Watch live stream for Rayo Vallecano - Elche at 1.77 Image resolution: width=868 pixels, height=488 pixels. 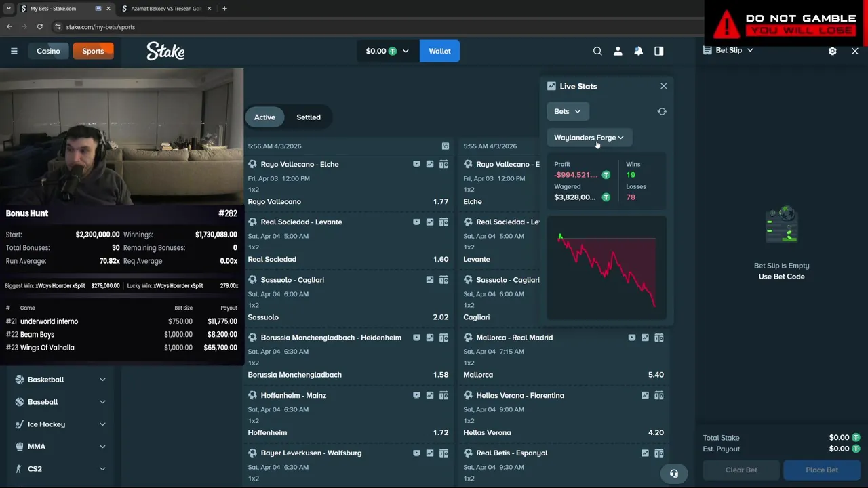pyautogui.click(x=416, y=164)
